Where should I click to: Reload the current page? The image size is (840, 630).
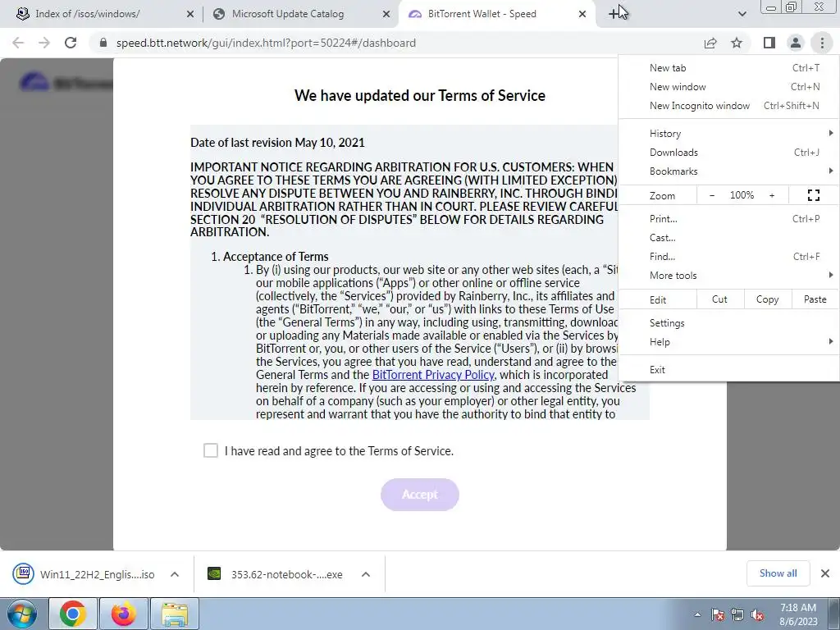[x=71, y=43]
